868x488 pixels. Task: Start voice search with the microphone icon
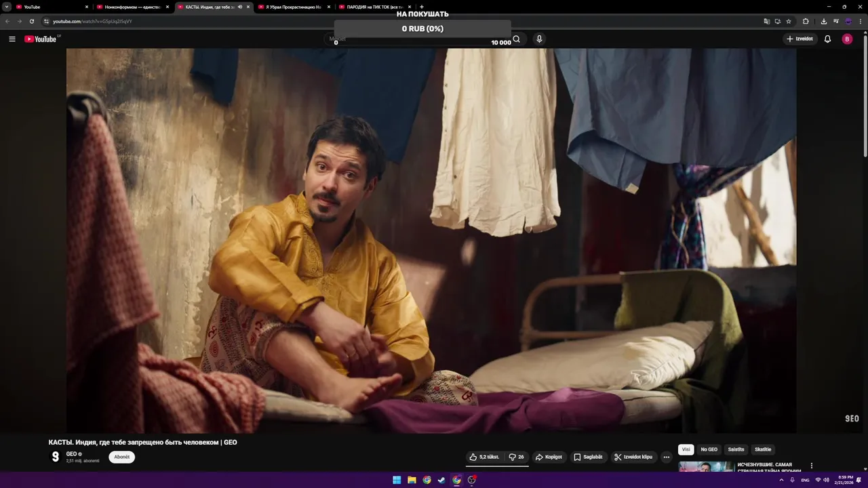point(539,39)
